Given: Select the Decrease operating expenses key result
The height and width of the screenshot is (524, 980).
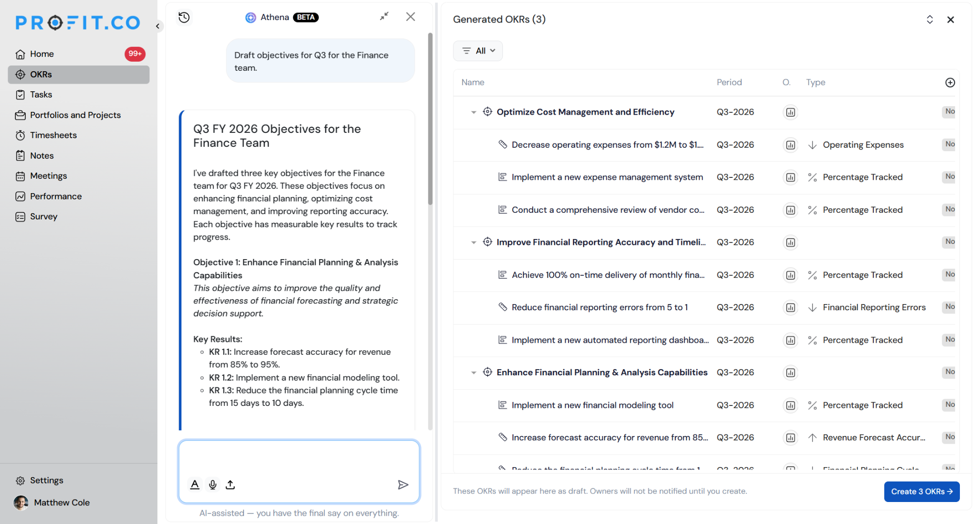Looking at the screenshot, I should [x=607, y=145].
